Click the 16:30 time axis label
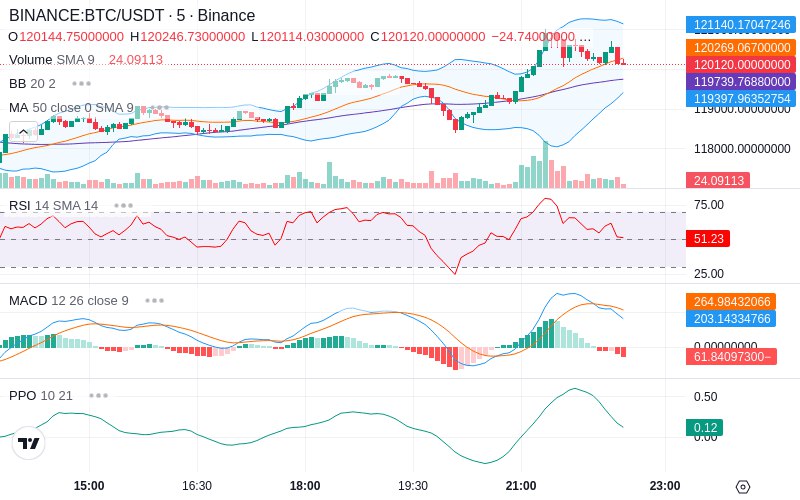Viewport: 800px width, 500px height. 197,486
